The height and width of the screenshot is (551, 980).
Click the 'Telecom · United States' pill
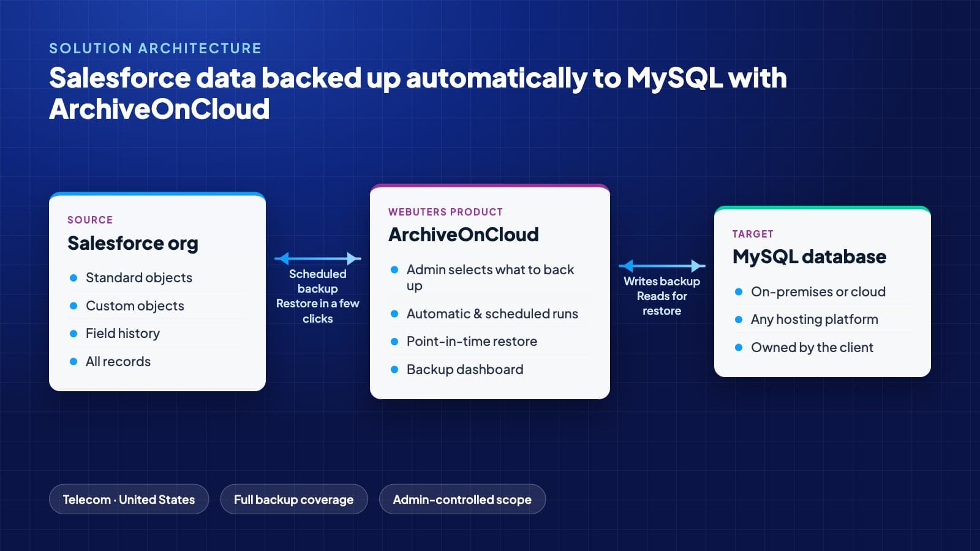(x=129, y=499)
